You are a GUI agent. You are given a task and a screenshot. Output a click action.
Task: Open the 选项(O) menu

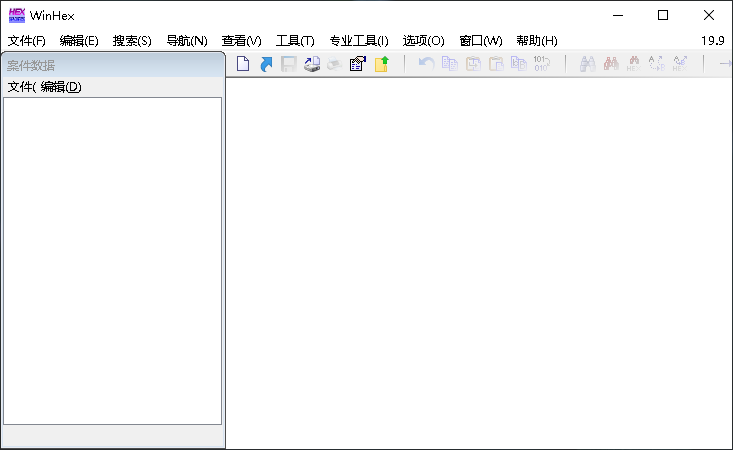[424, 41]
